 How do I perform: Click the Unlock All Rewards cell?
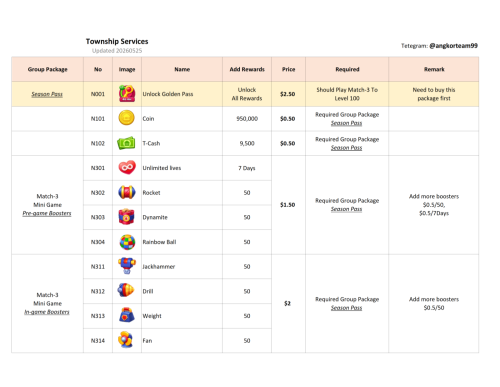(247, 94)
